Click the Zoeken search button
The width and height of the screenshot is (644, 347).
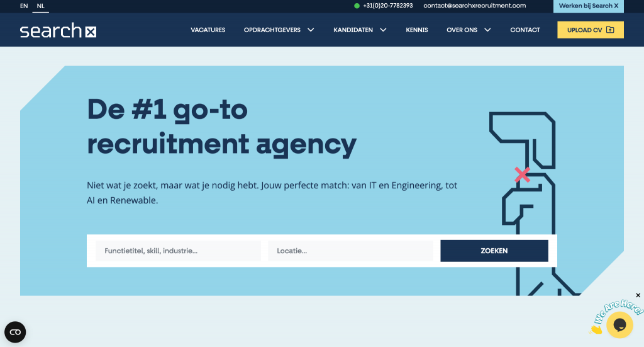pyautogui.click(x=494, y=251)
